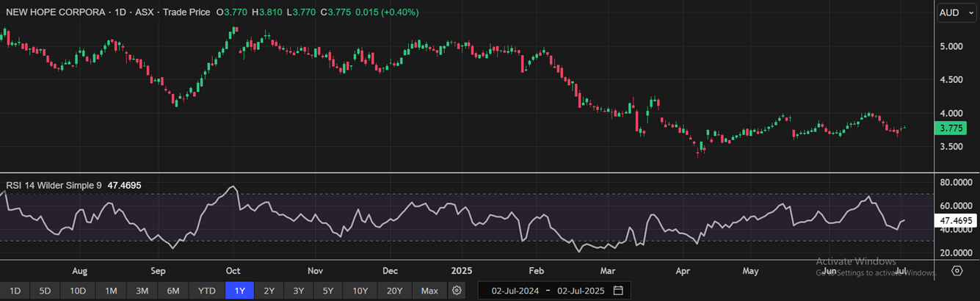This screenshot has width=980, height=301.
Task: Show the Max time range
Action: [x=429, y=291]
